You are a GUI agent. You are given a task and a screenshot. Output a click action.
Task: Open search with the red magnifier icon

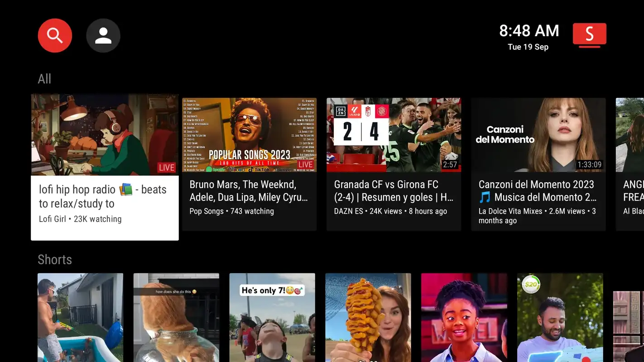55,35
